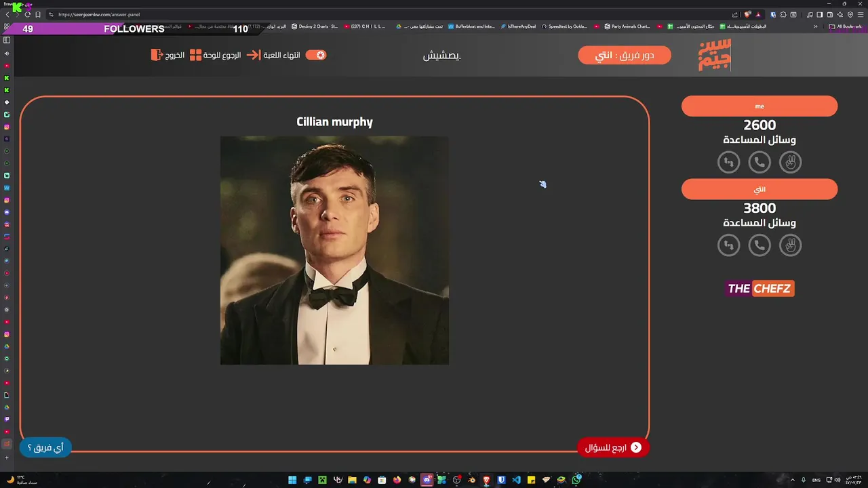Click the Cillian Murphy answer photo
Viewport: 868px width, 488px height.
(334, 250)
